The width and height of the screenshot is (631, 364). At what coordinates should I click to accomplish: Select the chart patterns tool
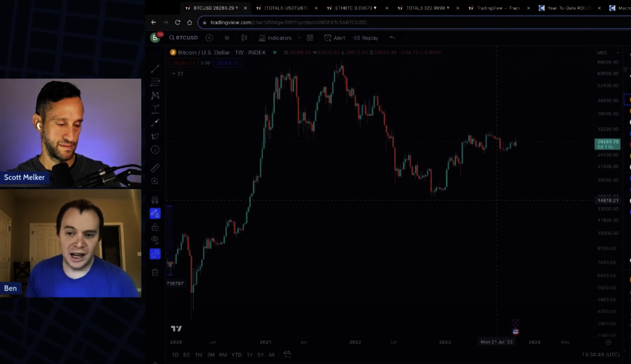pos(155,96)
